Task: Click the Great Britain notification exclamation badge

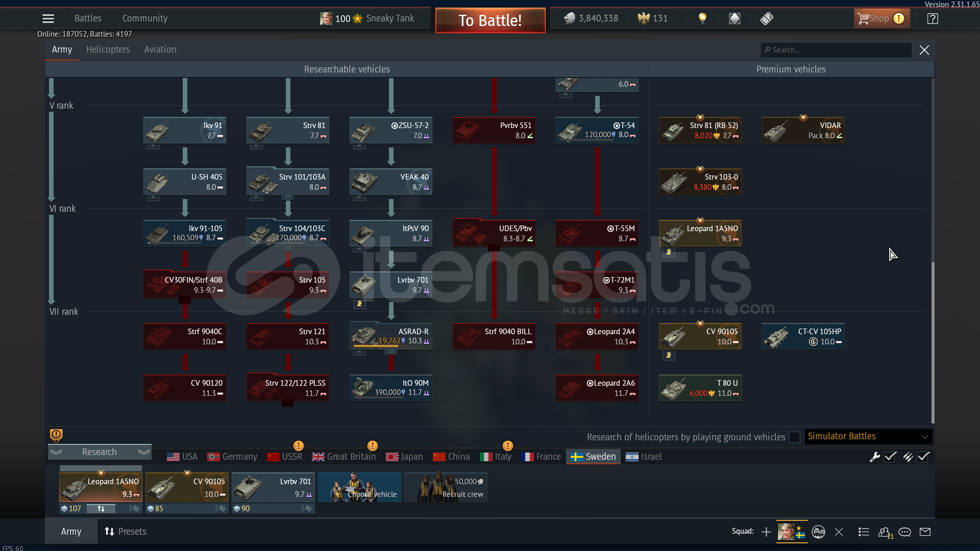Action: click(x=373, y=446)
